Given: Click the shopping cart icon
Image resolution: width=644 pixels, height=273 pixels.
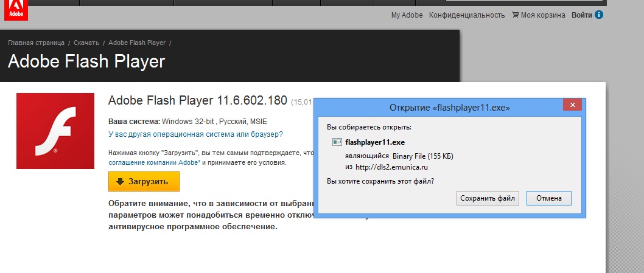Looking at the screenshot, I should click(515, 15).
